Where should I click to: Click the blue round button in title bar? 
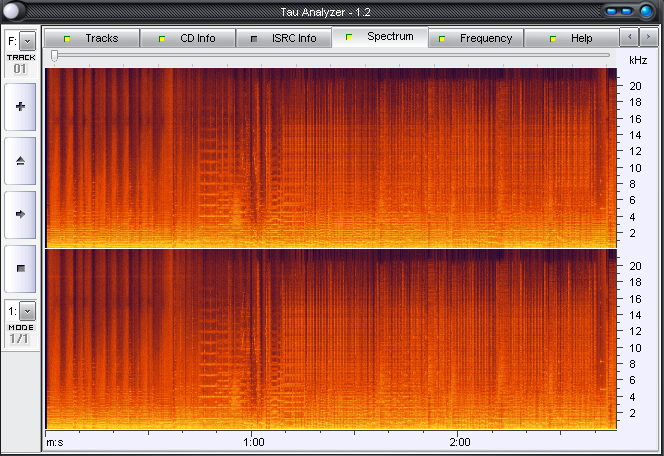(647, 11)
